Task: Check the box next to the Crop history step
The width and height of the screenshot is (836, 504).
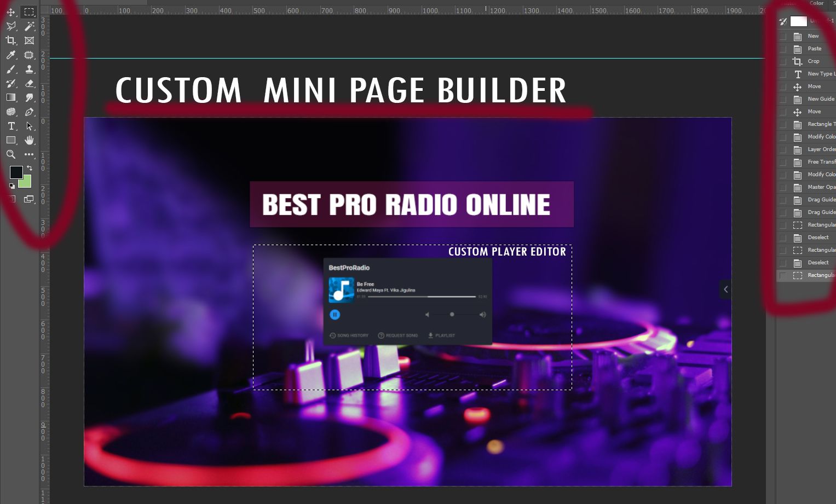Action: 782,61
